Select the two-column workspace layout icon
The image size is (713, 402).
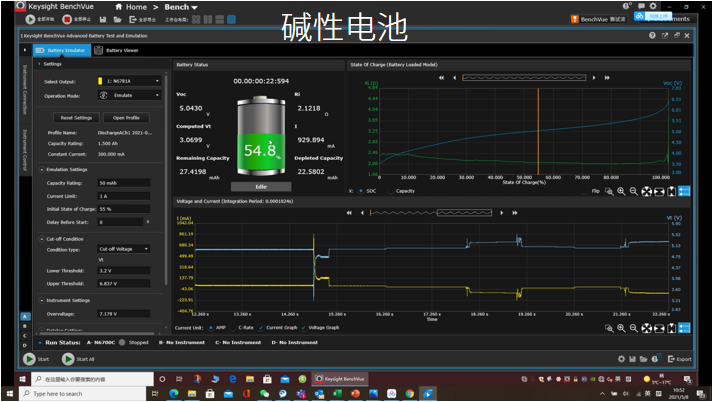208,20
